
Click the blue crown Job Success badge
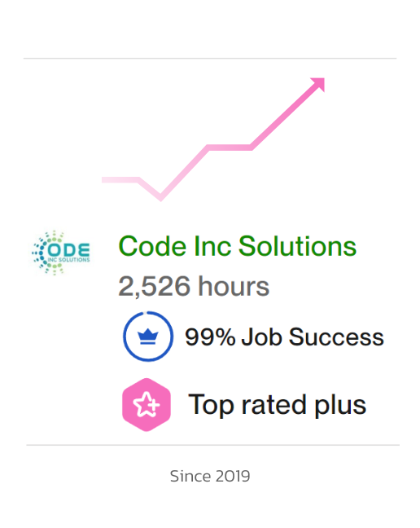tap(148, 337)
